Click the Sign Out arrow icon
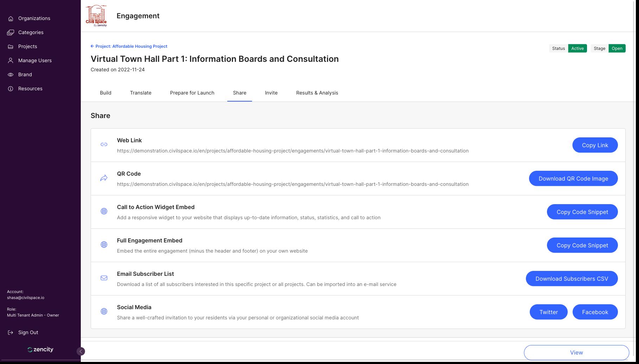The height and width of the screenshot is (364, 639). pyautogui.click(x=11, y=332)
